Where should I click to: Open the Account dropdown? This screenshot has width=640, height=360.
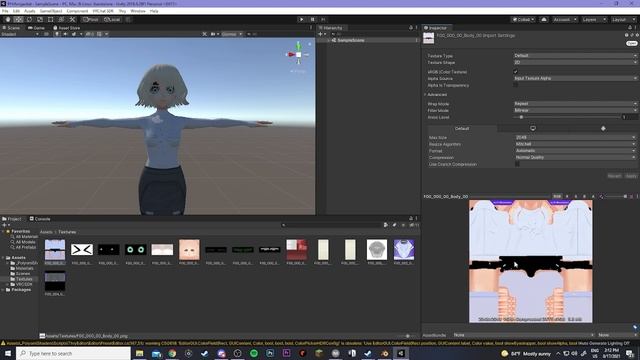point(564,20)
